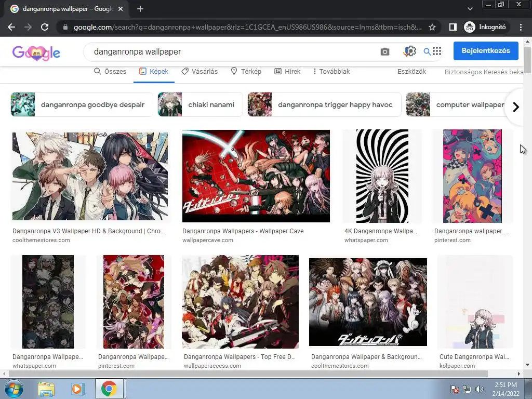Click Danganronpa Wallpapers - Top Free title
Image resolution: width=532 pixels, height=399 pixels.
point(240,357)
